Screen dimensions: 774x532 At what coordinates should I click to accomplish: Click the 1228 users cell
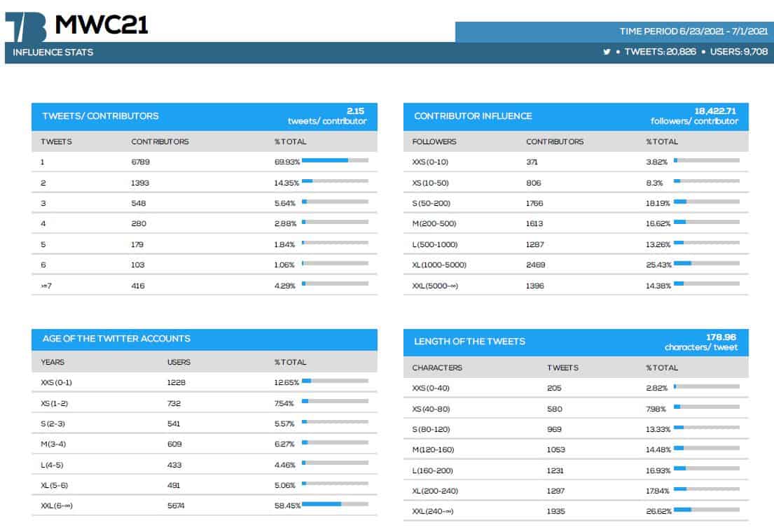point(177,382)
